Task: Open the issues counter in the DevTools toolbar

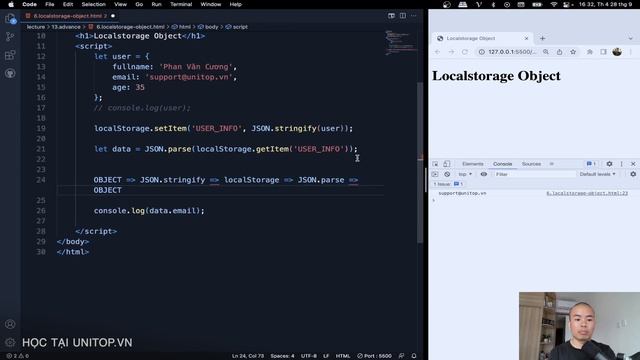Action: tap(591, 164)
